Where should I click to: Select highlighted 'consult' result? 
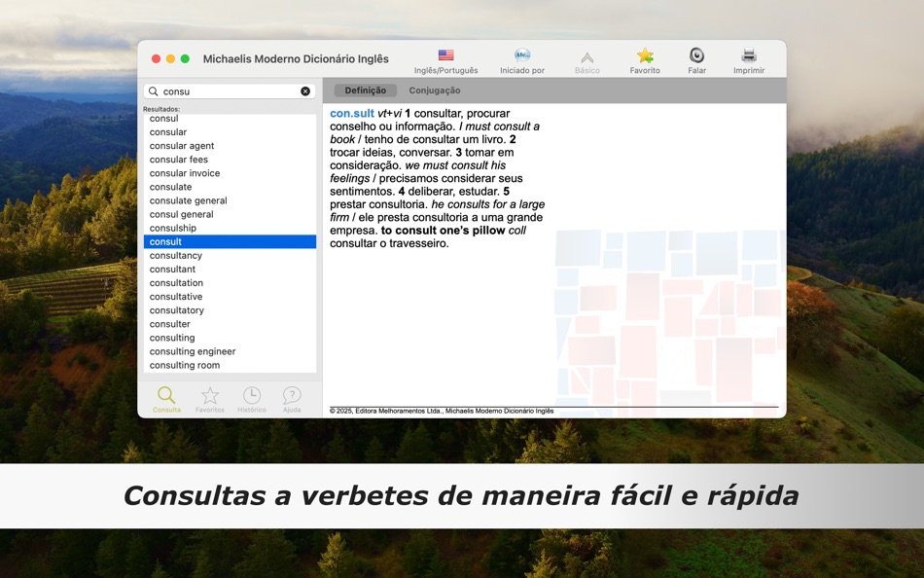[230, 242]
